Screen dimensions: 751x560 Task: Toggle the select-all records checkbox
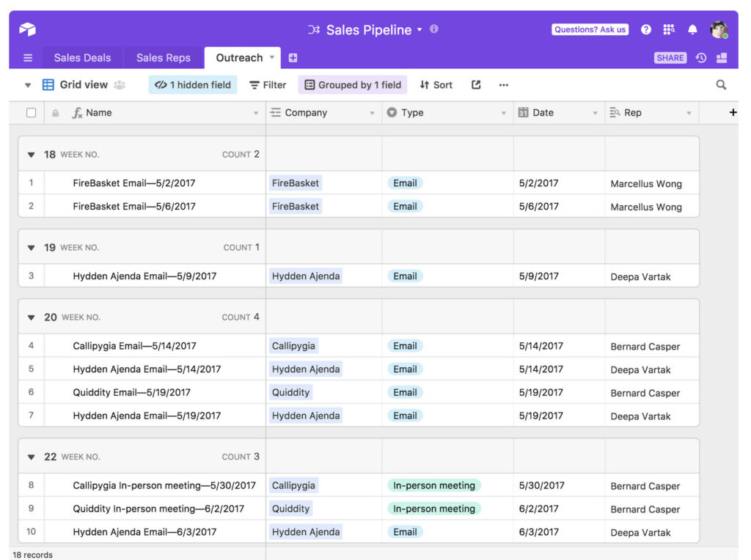(x=31, y=113)
